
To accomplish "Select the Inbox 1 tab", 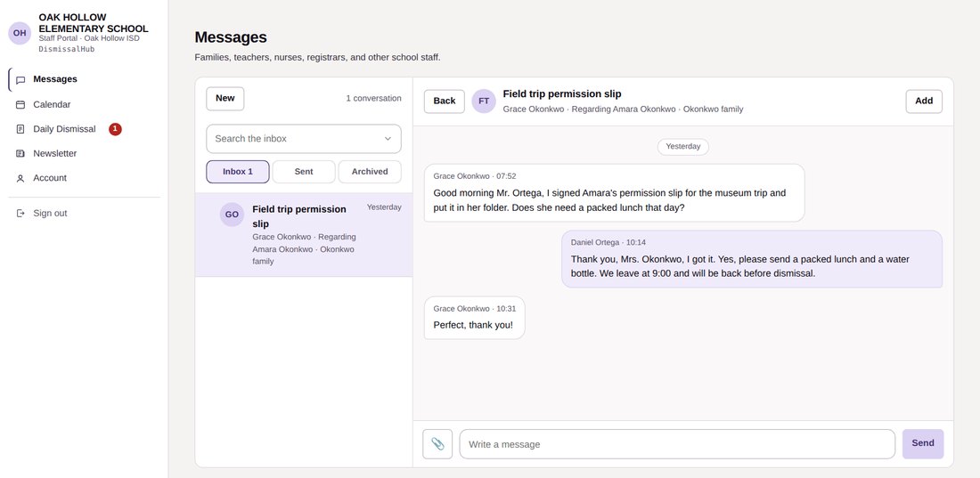I will point(238,171).
